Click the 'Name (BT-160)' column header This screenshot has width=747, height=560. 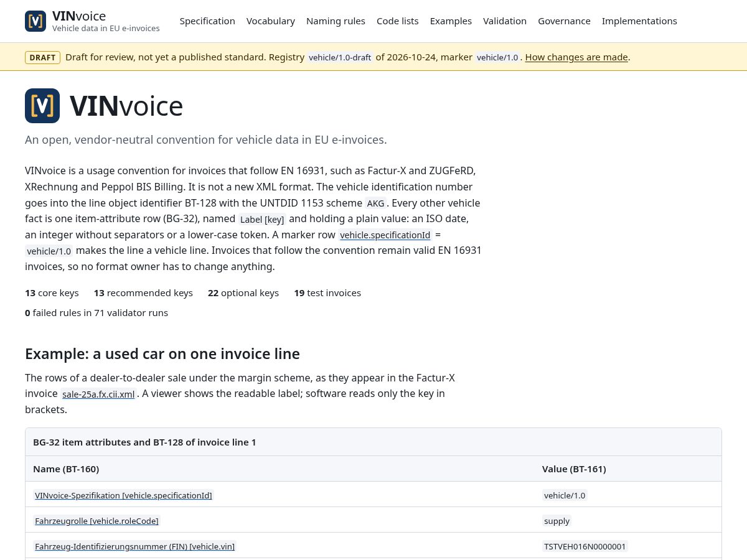(x=66, y=469)
